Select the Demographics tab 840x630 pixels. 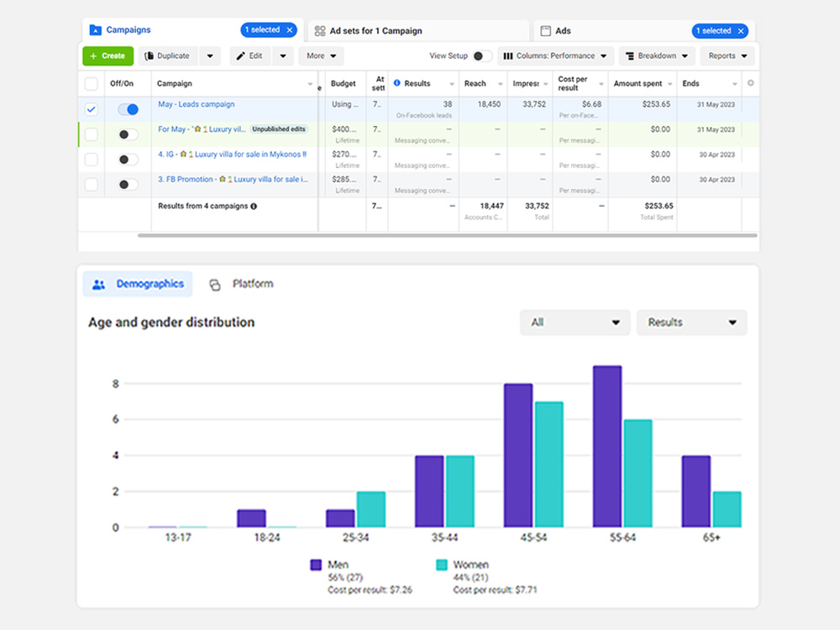138,284
